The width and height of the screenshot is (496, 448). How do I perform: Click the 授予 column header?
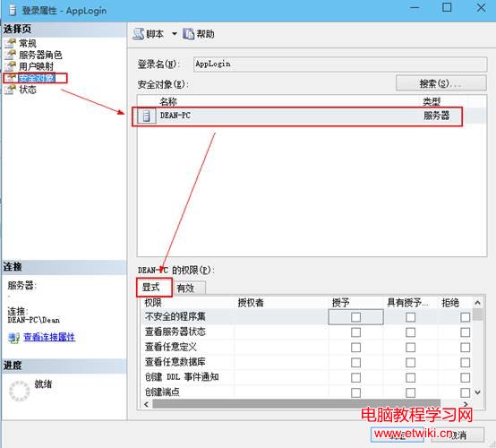tap(341, 303)
